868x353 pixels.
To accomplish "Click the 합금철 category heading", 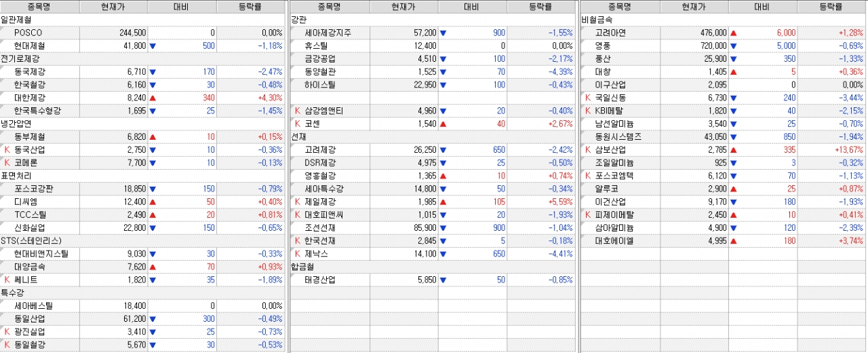I will (x=302, y=267).
